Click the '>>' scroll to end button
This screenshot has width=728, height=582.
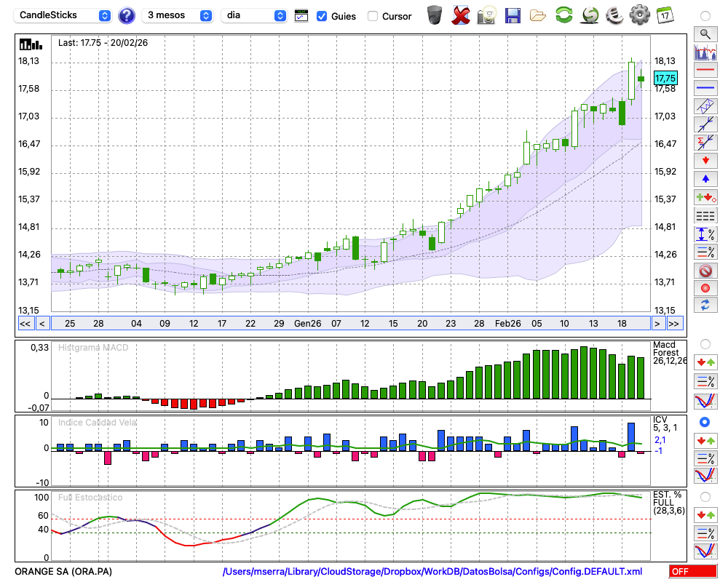coord(674,323)
